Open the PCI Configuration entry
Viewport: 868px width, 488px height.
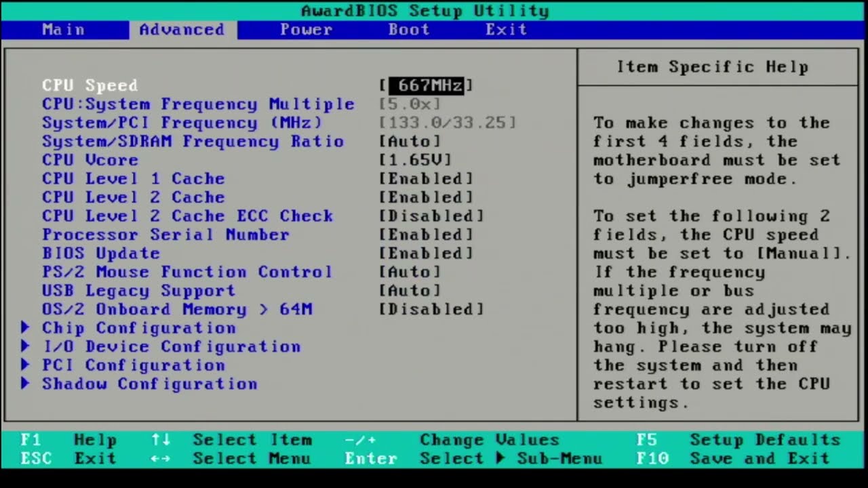134,365
